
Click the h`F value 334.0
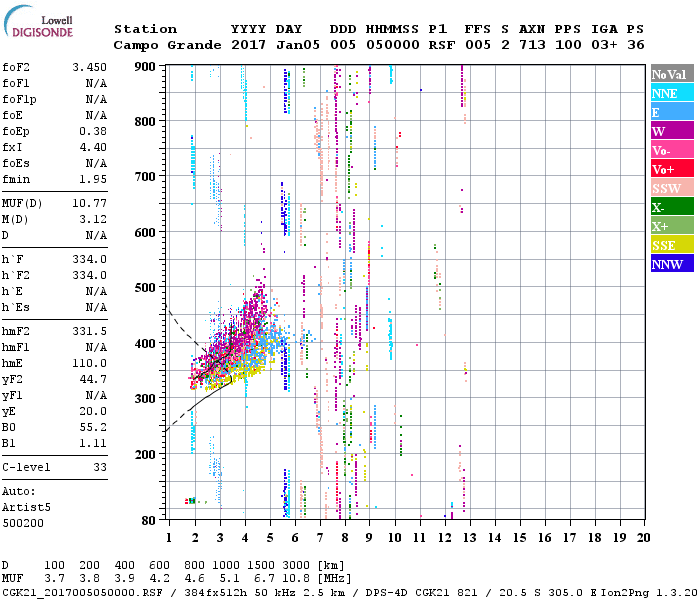click(90, 259)
